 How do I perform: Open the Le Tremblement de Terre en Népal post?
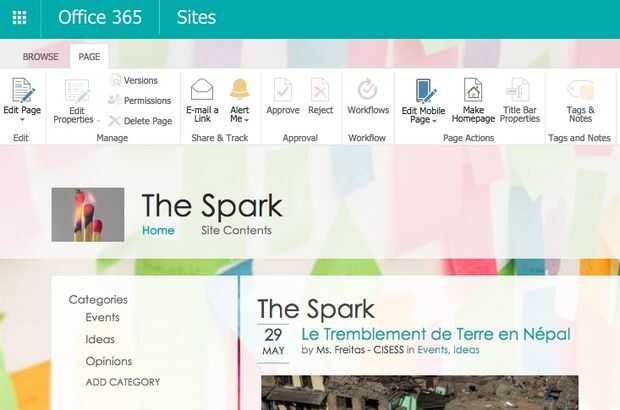pyautogui.click(x=435, y=334)
